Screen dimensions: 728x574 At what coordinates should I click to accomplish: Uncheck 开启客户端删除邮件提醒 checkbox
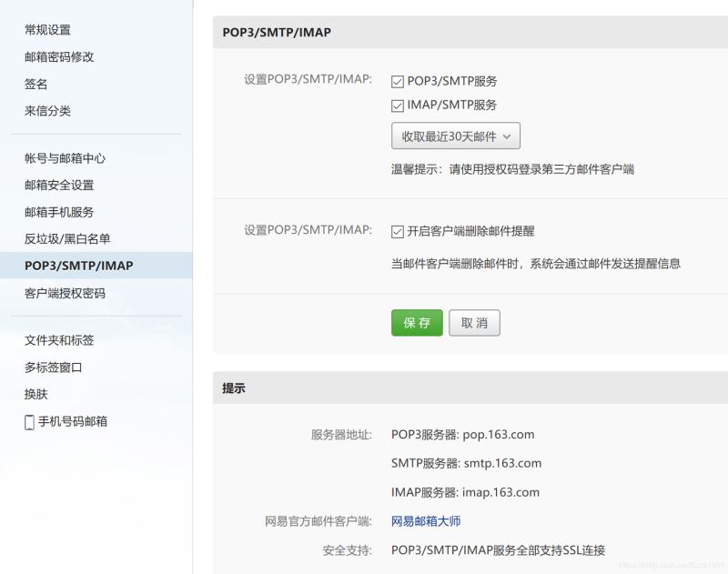pos(398,232)
